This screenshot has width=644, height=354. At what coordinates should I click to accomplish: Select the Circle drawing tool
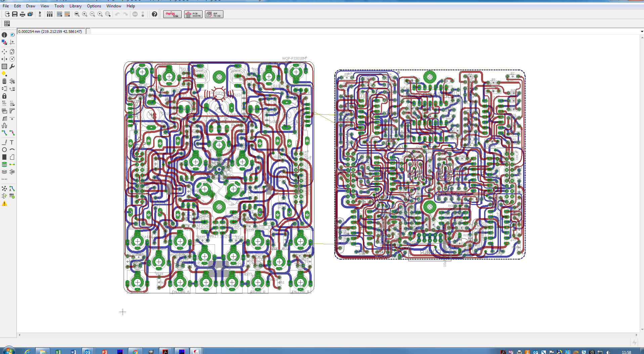click(x=4, y=150)
